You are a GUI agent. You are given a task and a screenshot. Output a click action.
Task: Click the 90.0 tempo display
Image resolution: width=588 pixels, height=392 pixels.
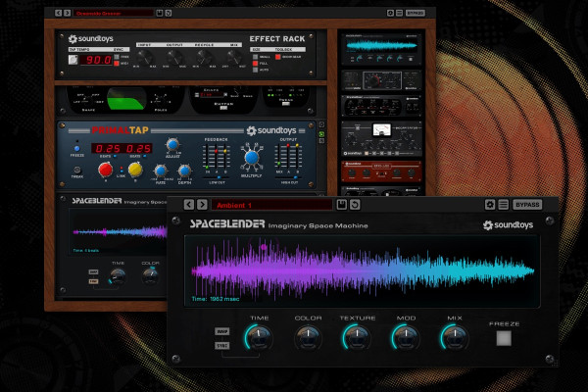(96, 60)
